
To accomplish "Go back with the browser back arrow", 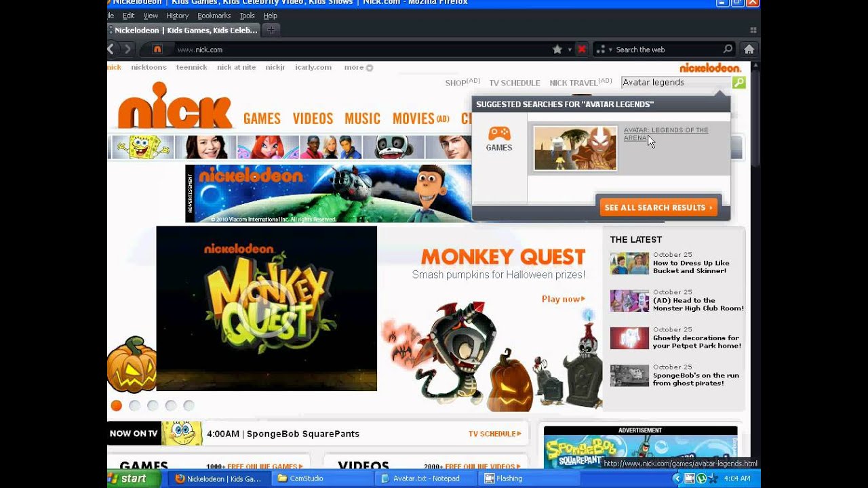I will click(x=111, y=49).
